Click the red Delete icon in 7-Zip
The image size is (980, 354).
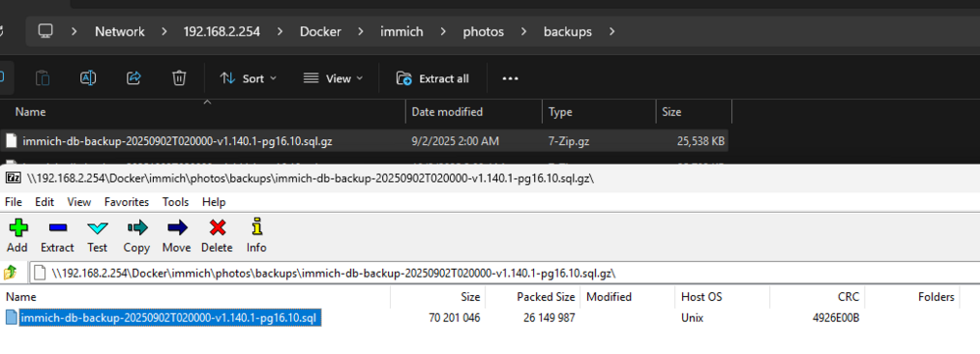[x=217, y=228]
